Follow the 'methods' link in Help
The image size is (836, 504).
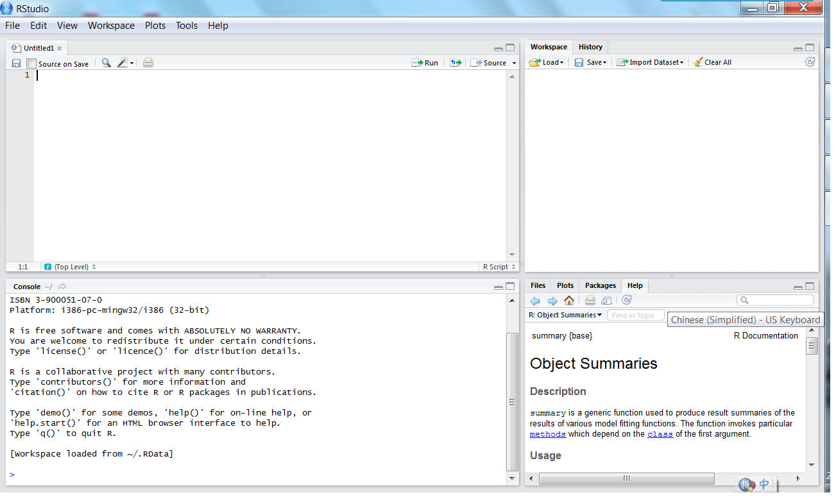(548, 434)
